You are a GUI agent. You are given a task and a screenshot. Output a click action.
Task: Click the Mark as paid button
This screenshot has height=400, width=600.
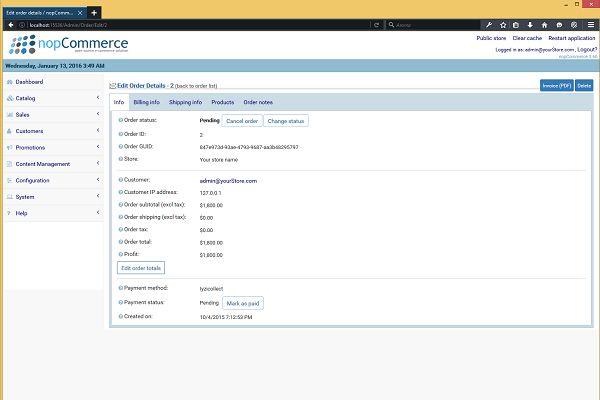click(x=243, y=303)
